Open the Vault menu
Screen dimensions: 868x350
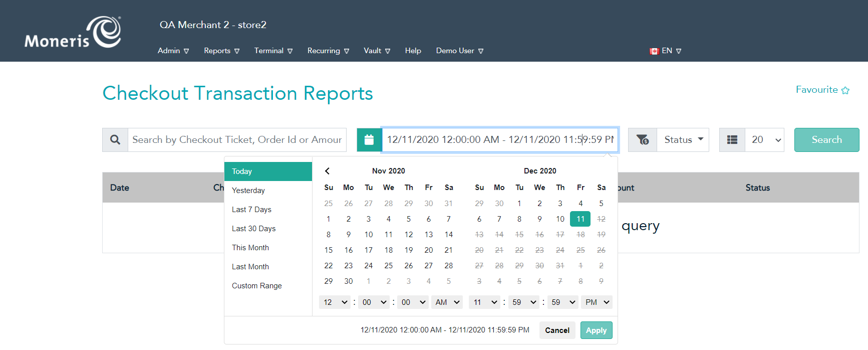377,51
